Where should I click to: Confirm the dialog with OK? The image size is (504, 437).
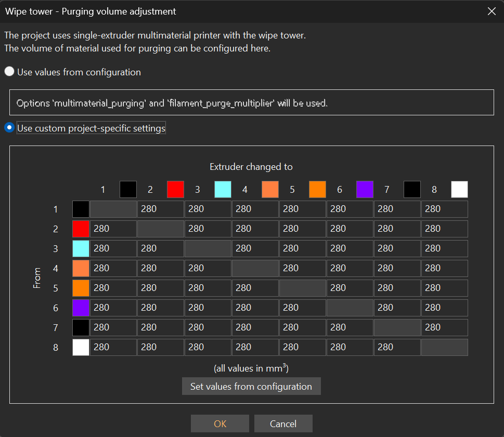pyautogui.click(x=220, y=423)
